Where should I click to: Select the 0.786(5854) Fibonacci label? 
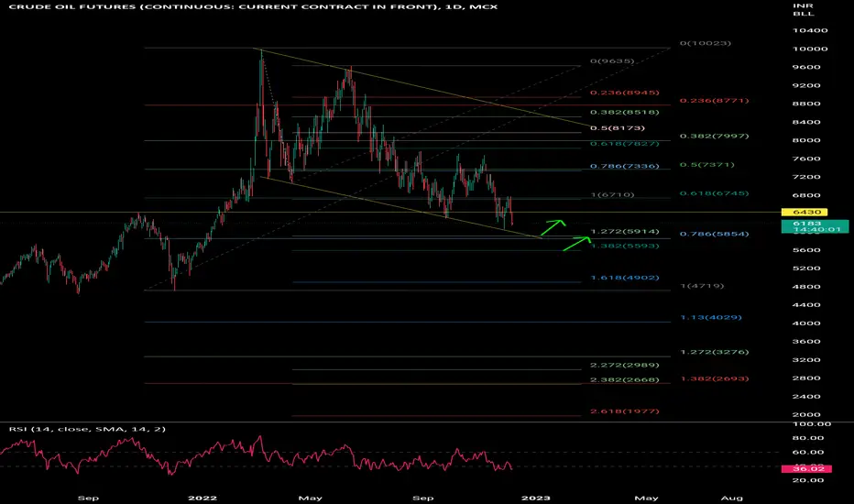[x=714, y=234]
